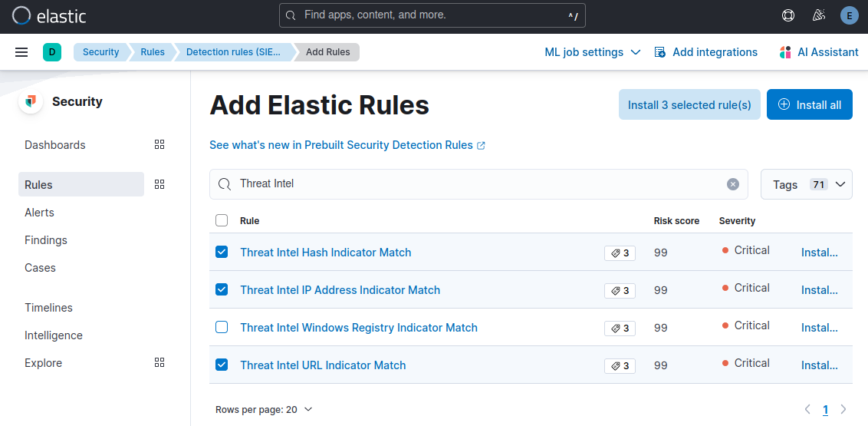This screenshot has height=426, width=868.
Task: Click the Security sidebar heading
Action: tap(77, 101)
